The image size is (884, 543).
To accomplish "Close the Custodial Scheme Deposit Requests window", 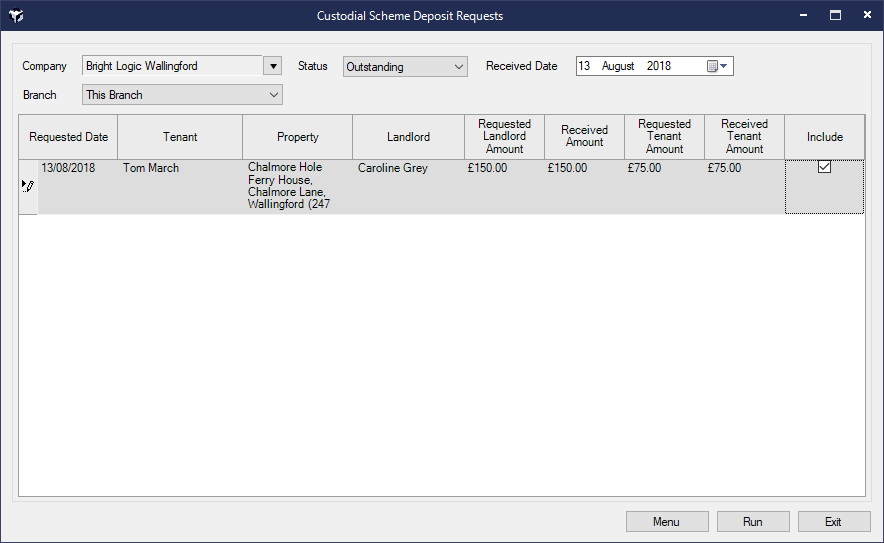I will pos(863,16).
